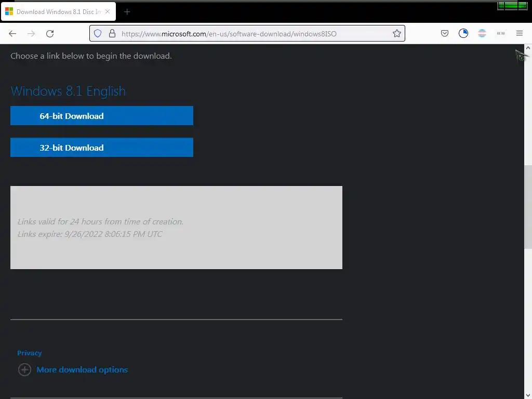Bookmark this page with the star
The image size is (532, 399).
coord(396,33)
